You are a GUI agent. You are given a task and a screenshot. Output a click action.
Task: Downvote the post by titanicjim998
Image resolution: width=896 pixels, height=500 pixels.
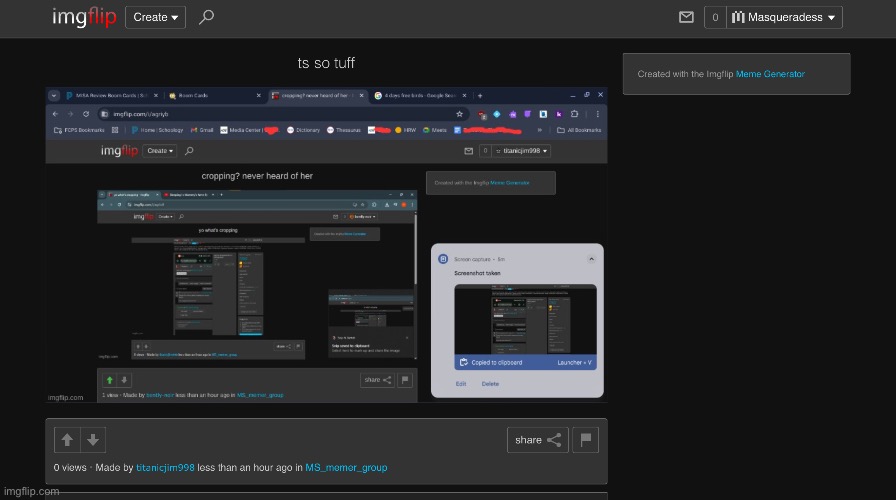[x=92, y=440]
